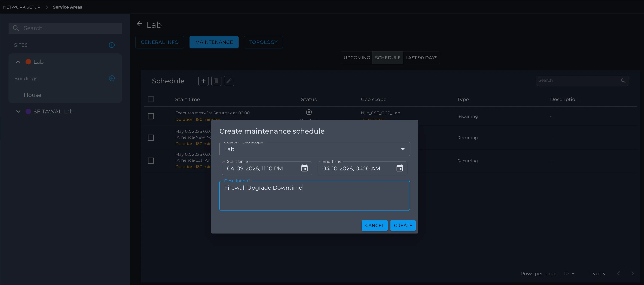The height and width of the screenshot is (285, 644).
Task: Select House building in sidebar
Action: coord(33,95)
